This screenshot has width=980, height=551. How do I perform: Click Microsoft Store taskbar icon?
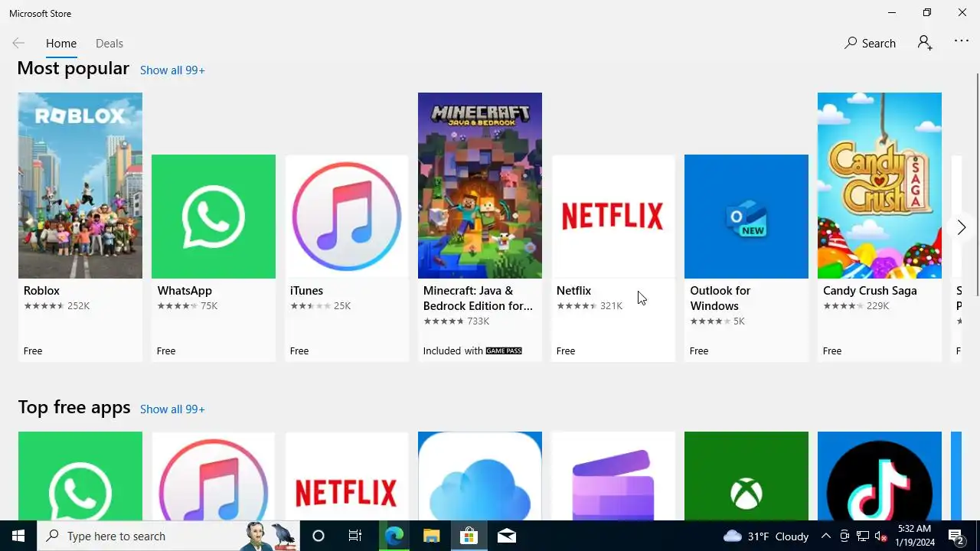(469, 536)
